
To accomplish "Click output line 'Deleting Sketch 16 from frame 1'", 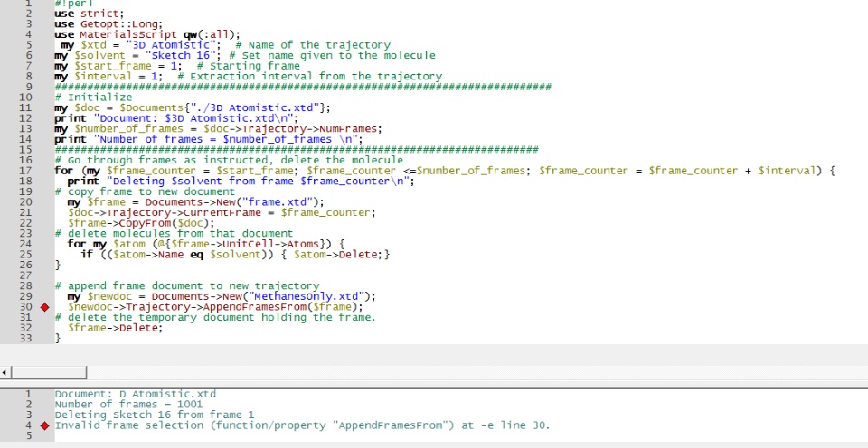I will pyautogui.click(x=155, y=415).
